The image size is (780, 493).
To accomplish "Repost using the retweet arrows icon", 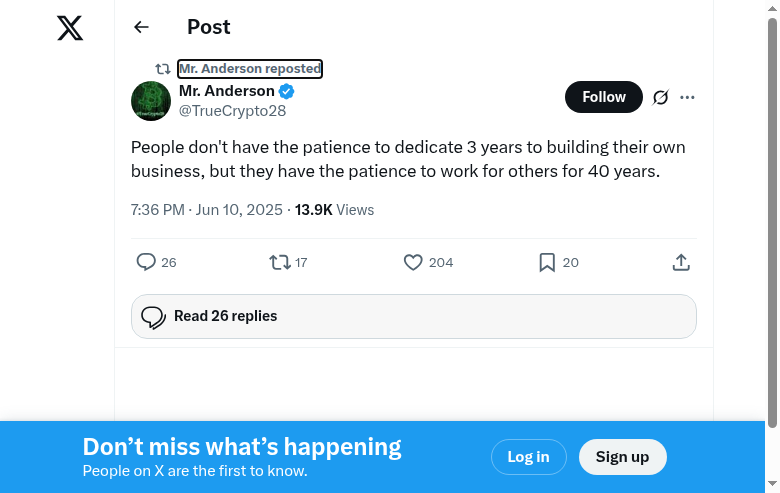I will pyautogui.click(x=280, y=262).
